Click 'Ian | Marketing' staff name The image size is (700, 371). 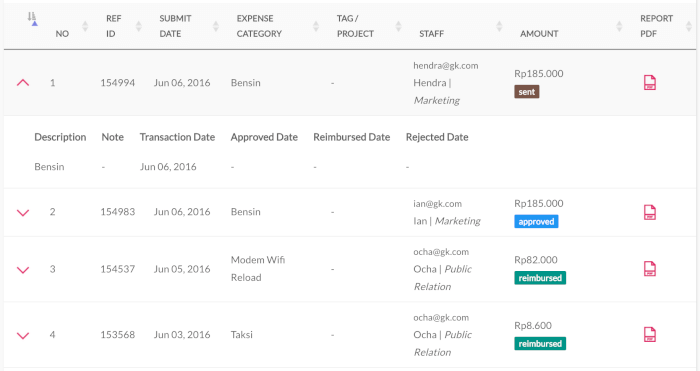[447, 221]
